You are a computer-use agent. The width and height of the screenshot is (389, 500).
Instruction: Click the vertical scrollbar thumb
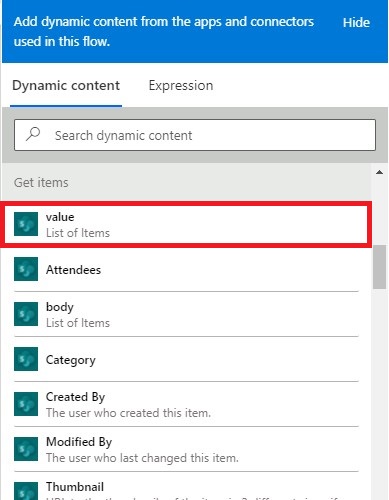(x=379, y=267)
